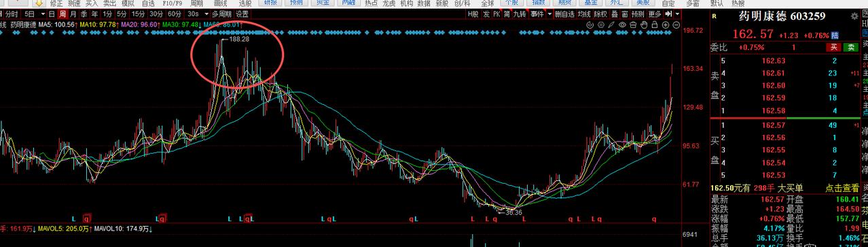Open the 热搜 hot search item
The image size is (868, 247).
tap(738, 3)
